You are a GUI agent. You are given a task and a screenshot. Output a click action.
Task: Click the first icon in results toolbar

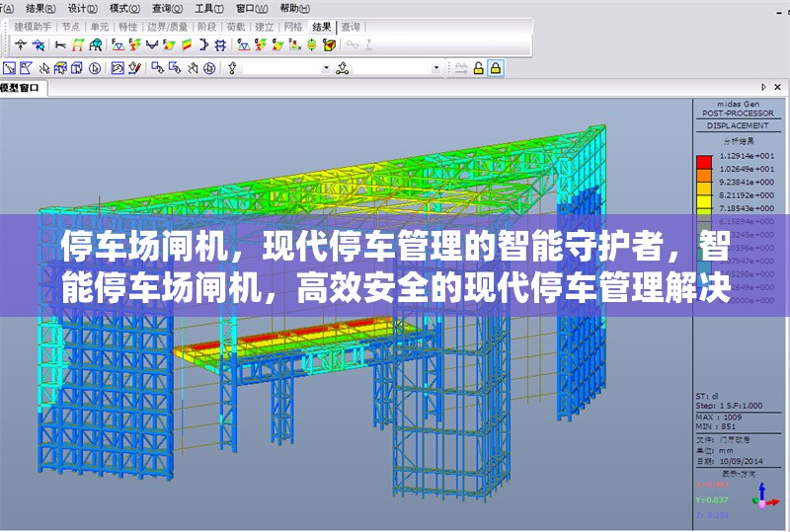[x=21, y=45]
